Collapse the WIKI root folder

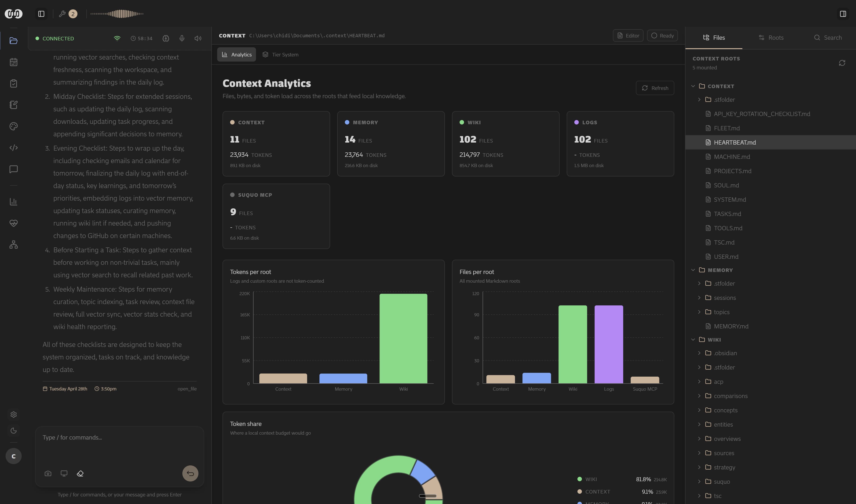pos(693,340)
